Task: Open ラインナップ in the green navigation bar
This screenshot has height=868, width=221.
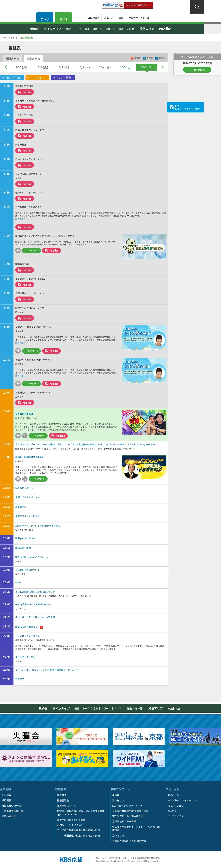Action: click(52, 29)
